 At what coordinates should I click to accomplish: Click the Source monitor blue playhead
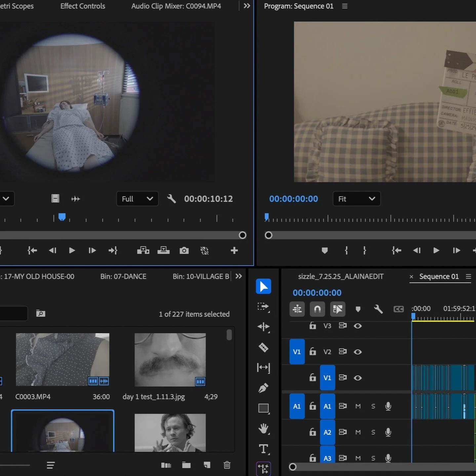tap(62, 217)
